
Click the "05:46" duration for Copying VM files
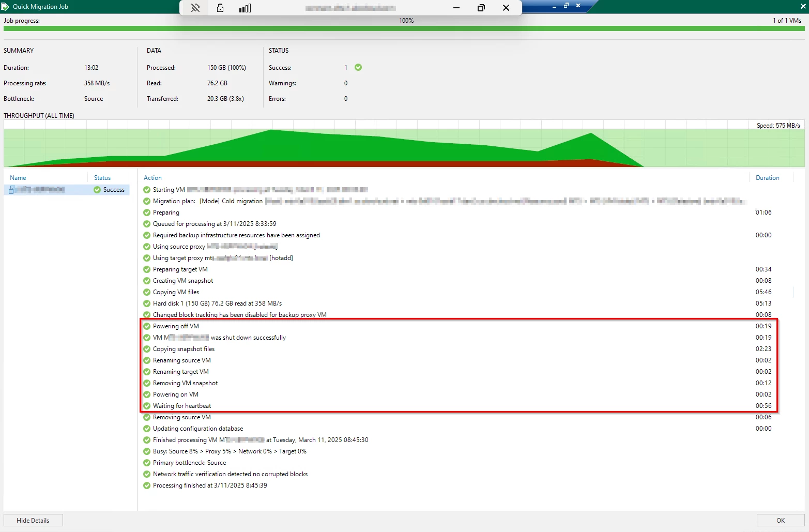pos(764,292)
